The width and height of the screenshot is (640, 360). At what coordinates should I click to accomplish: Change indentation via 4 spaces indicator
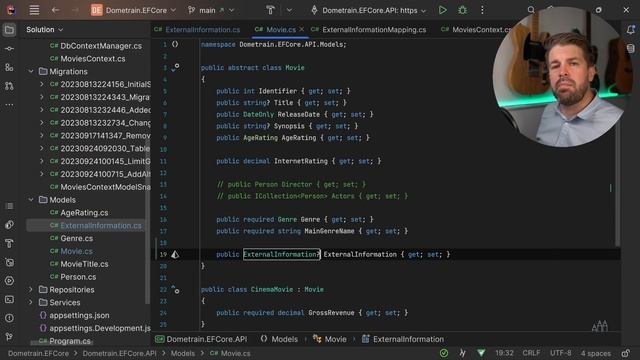point(596,353)
